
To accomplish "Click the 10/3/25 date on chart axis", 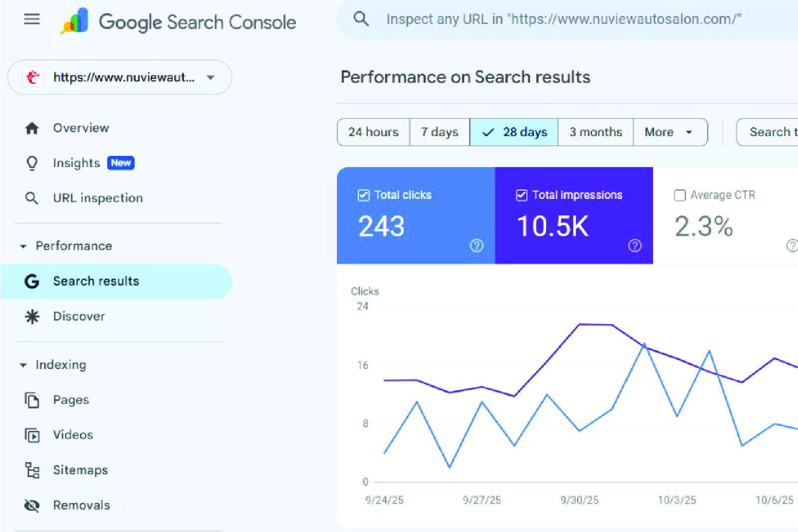I will (x=677, y=500).
